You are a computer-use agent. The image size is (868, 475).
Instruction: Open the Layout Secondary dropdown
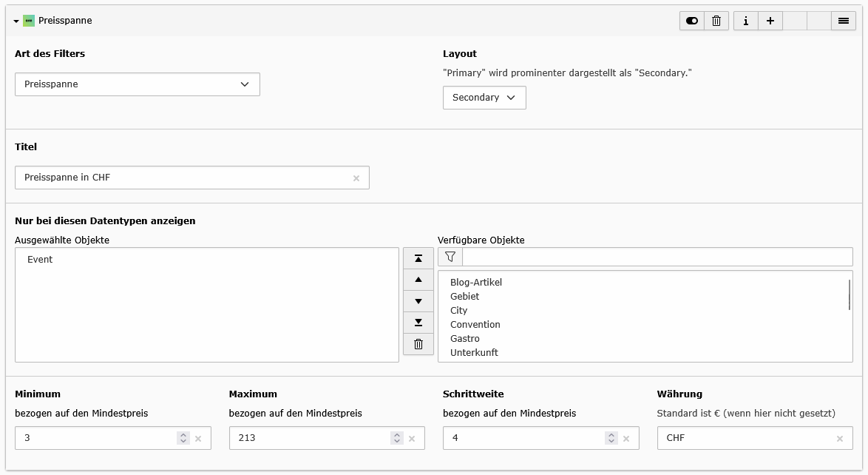coord(484,98)
